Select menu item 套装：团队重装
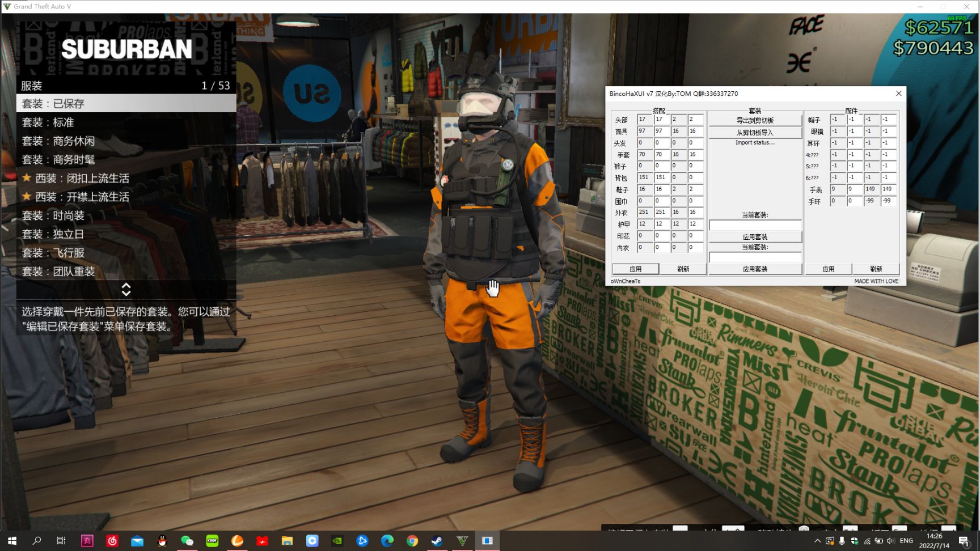 tap(126, 272)
